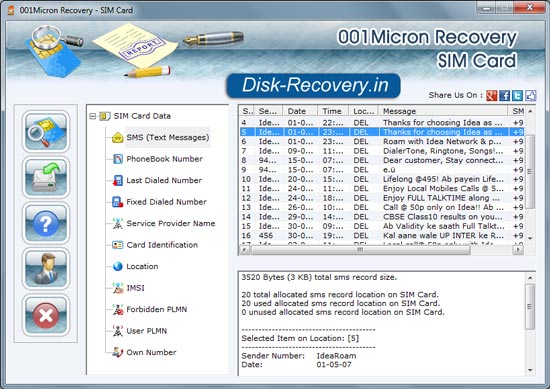The height and width of the screenshot is (389, 550).
Task: Click the Last Dialed Number icon
Action: coord(118,180)
